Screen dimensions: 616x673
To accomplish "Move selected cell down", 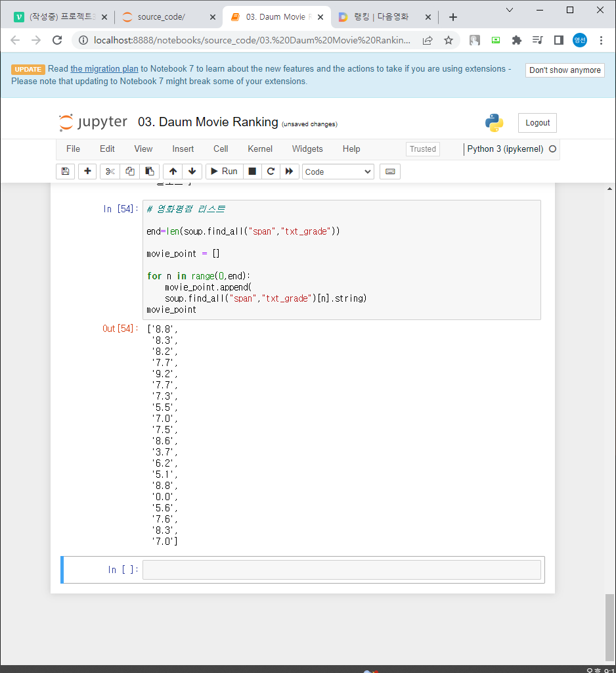I will point(192,172).
